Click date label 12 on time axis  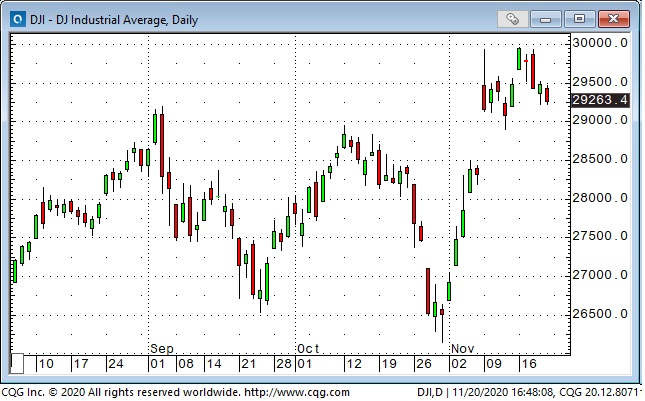click(x=354, y=364)
